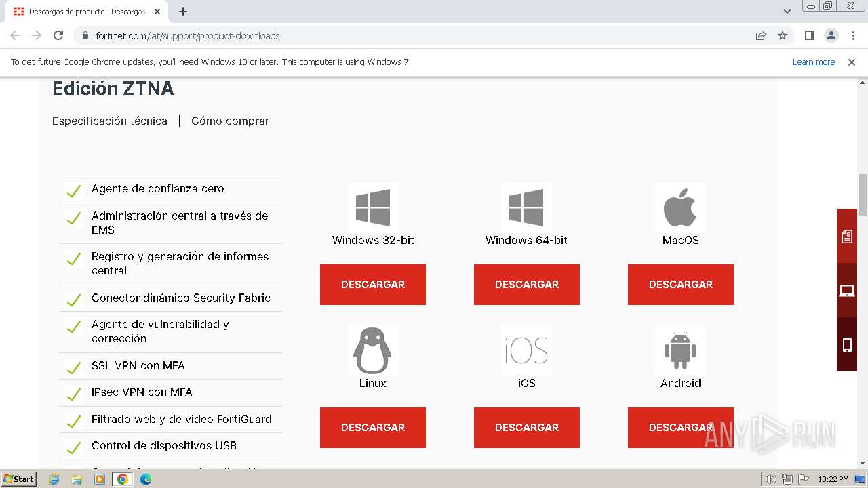Viewport: 868px width, 488px height.
Task: Click the MacOS apple logo icon
Action: pyautogui.click(x=680, y=207)
